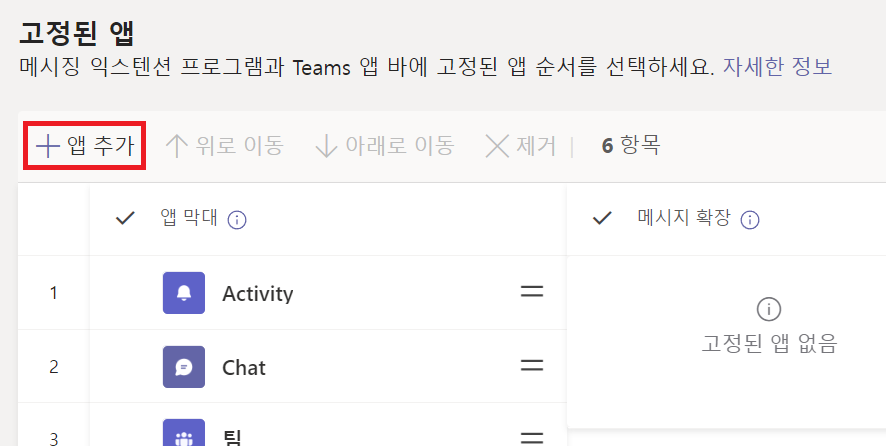The width and height of the screenshot is (886, 446).
Task: Toggle the checkmark beside 메시지 확장 header
Action: (602, 218)
